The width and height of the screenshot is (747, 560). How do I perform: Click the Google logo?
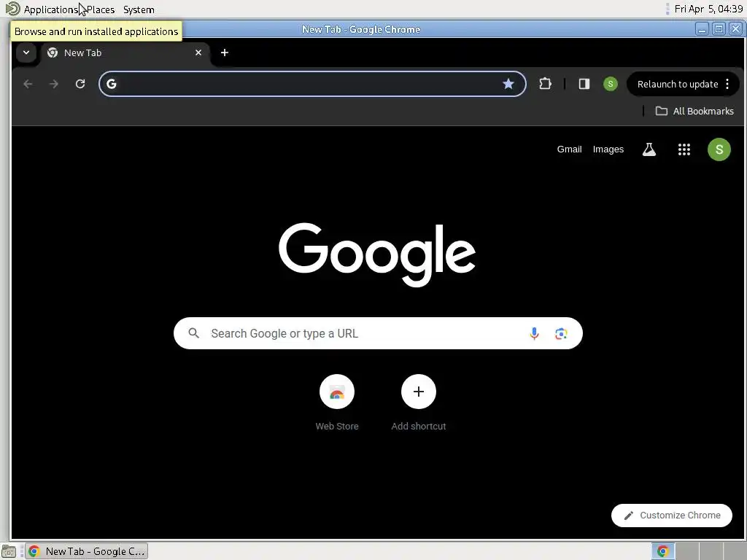tap(377, 254)
